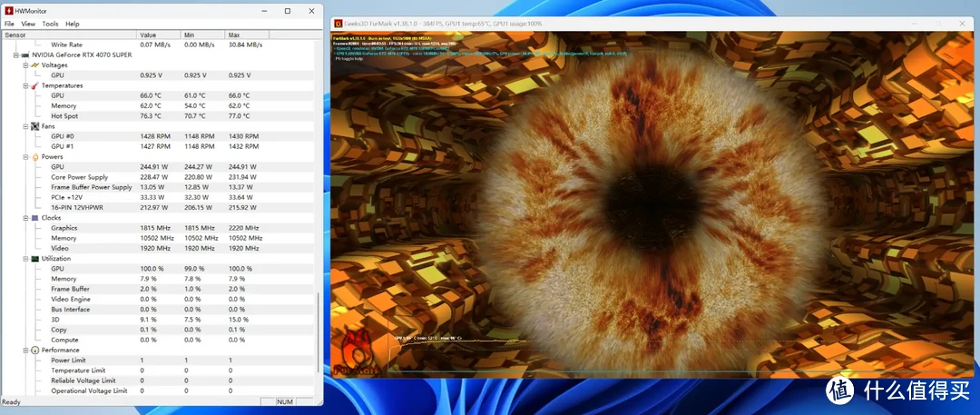Collapse the NVIDIA GeForce RTX 4070 SUPER node
This screenshot has height=415, width=980.
click(16, 55)
